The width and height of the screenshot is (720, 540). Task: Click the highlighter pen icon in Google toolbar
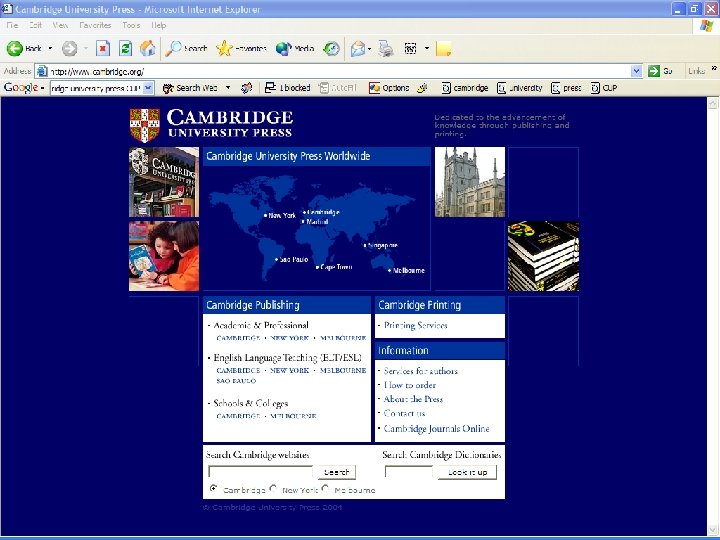[422, 88]
